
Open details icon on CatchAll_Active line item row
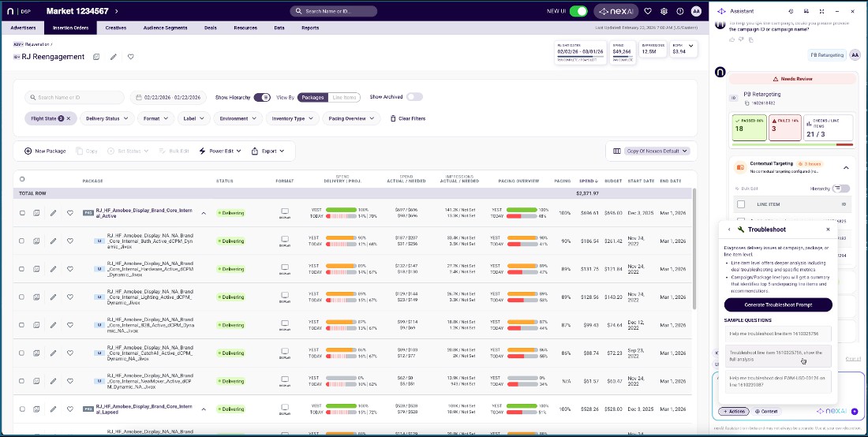pos(36,353)
